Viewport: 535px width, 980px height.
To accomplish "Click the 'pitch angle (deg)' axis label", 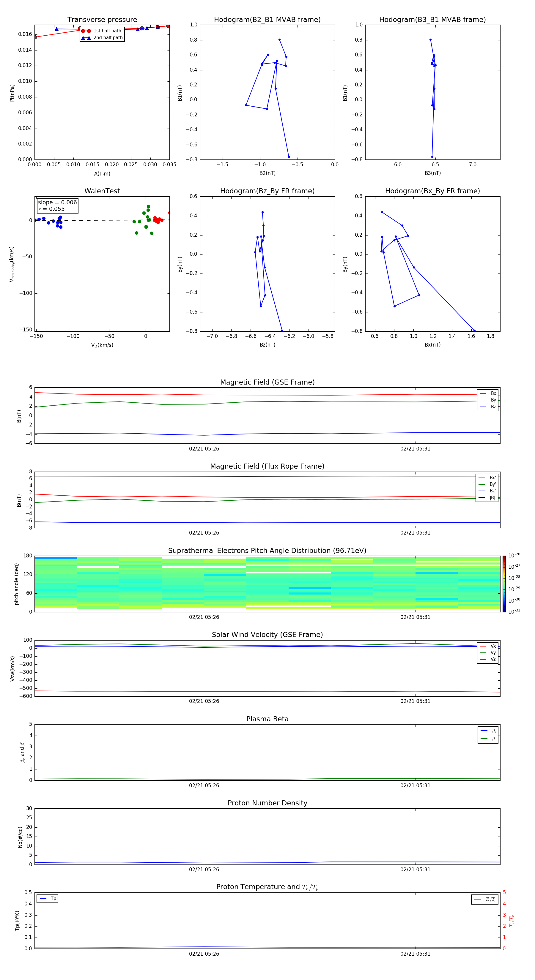I will click(16, 584).
